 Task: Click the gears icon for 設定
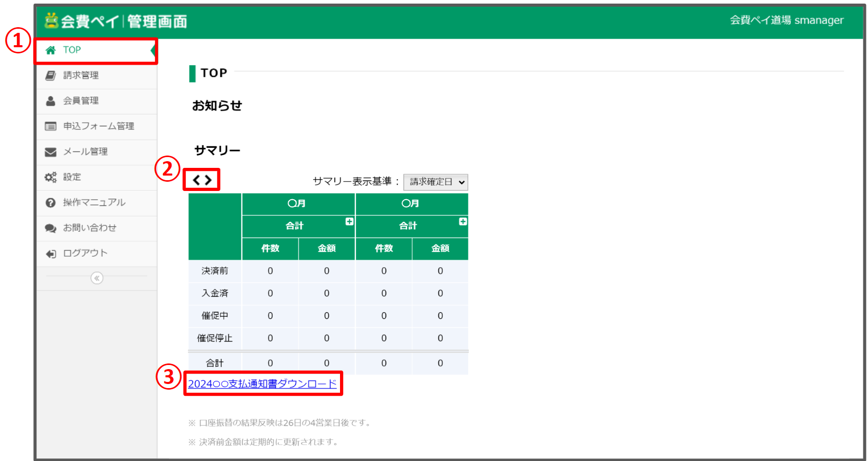[50, 177]
